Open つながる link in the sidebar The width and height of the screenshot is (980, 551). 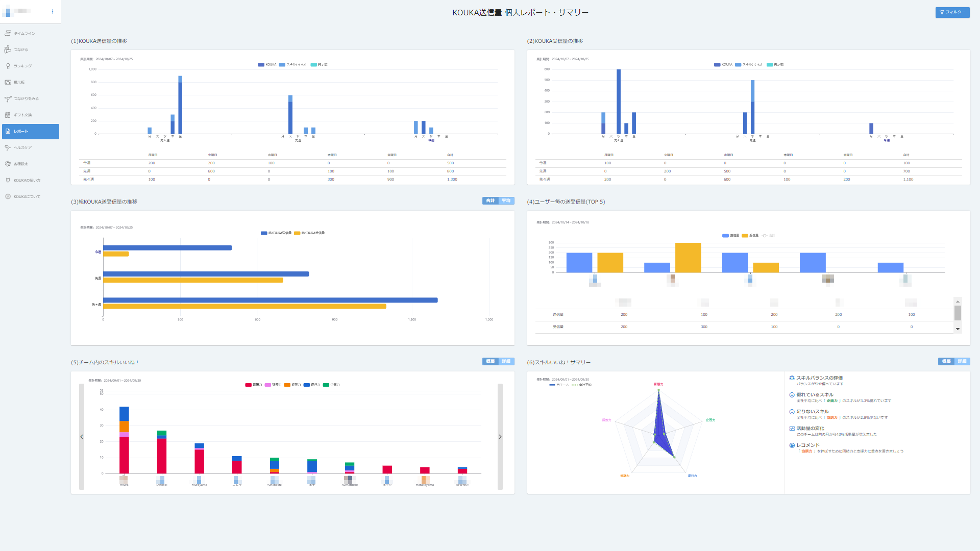(x=21, y=49)
